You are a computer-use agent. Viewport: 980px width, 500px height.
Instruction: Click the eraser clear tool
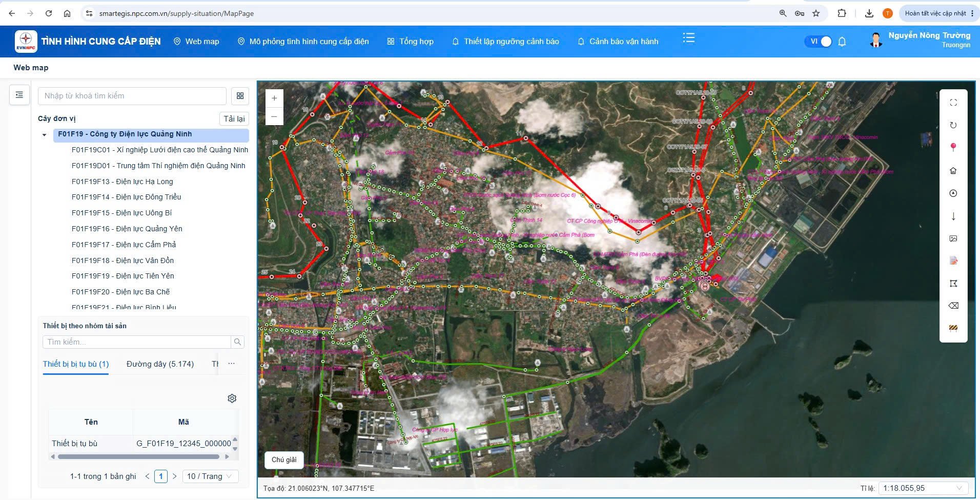tap(953, 306)
